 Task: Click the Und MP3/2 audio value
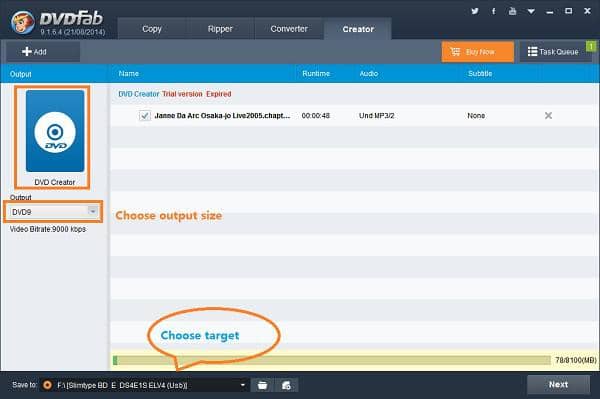[376, 116]
